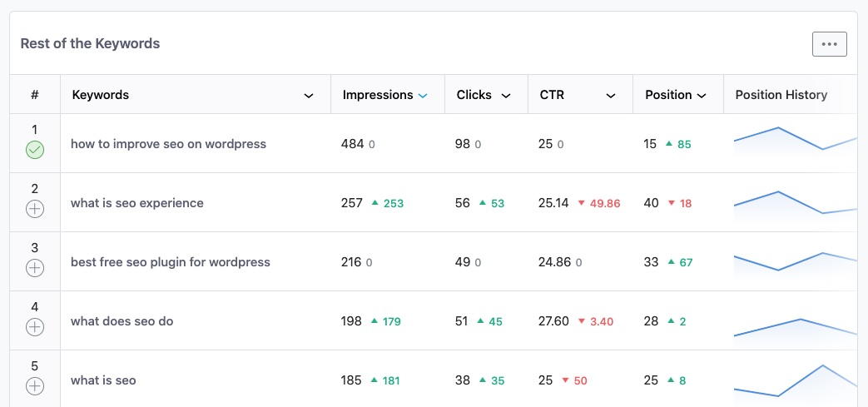Click 'Rest of the Keywords' heading
The width and height of the screenshot is (868, 407).
click(90, 44)
